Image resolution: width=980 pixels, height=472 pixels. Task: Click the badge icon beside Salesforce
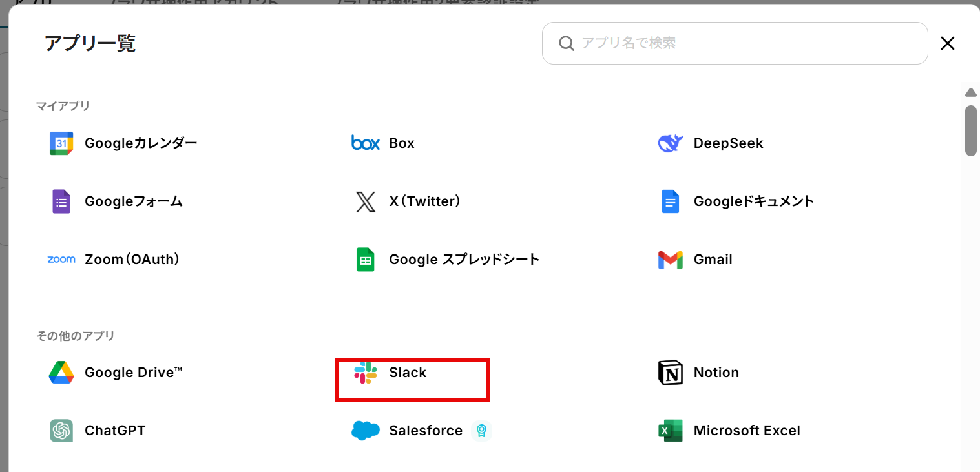[x=481, y=431]
